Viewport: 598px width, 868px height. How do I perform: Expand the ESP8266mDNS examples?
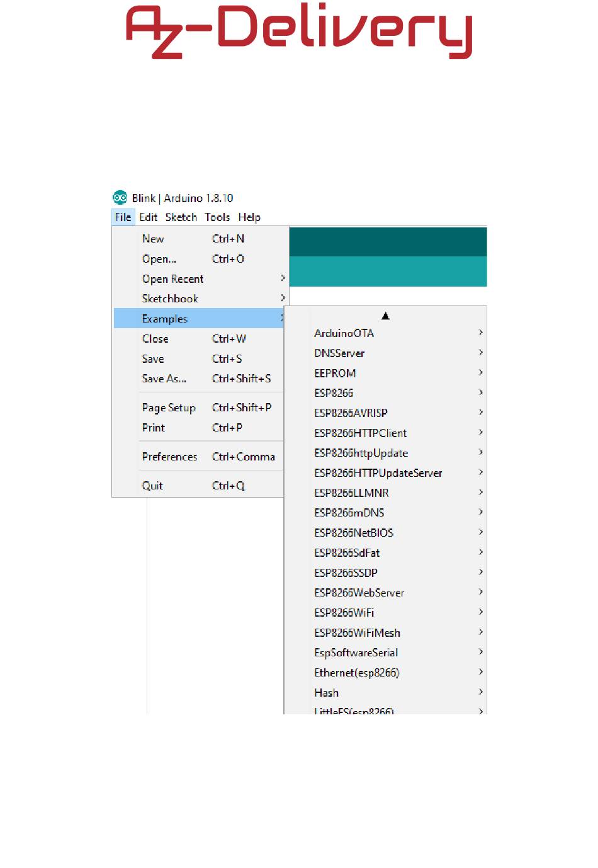tap(385, 513)
